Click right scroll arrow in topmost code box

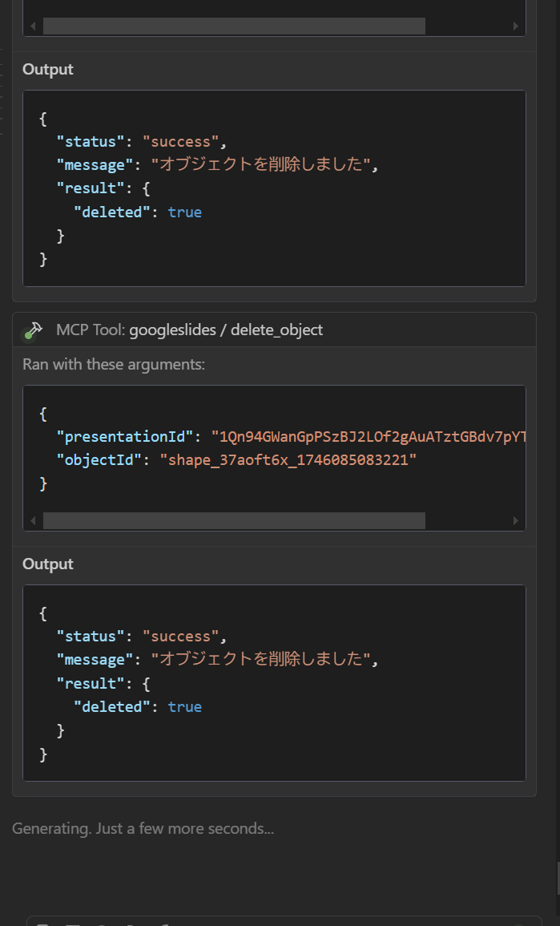click(515, 26)
